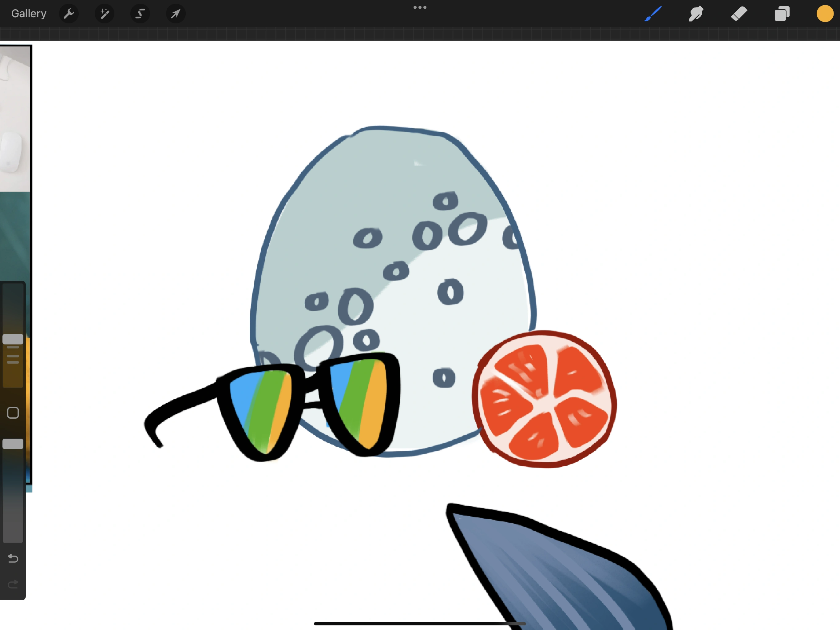Screen dimensions: 840x630
Task: Tap the reference image window at left
Action: (14, 152)
